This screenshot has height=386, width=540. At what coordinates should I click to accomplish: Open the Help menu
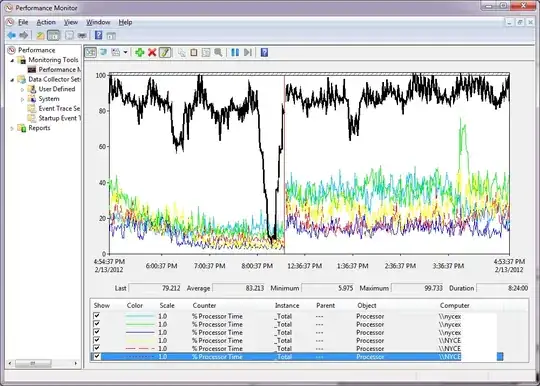coord(125,22)
